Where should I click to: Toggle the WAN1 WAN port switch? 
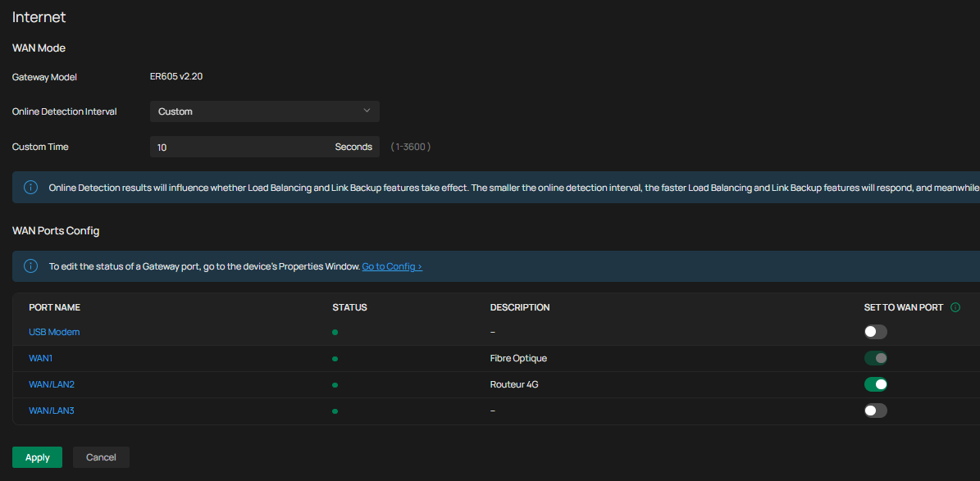click(875, 358)
